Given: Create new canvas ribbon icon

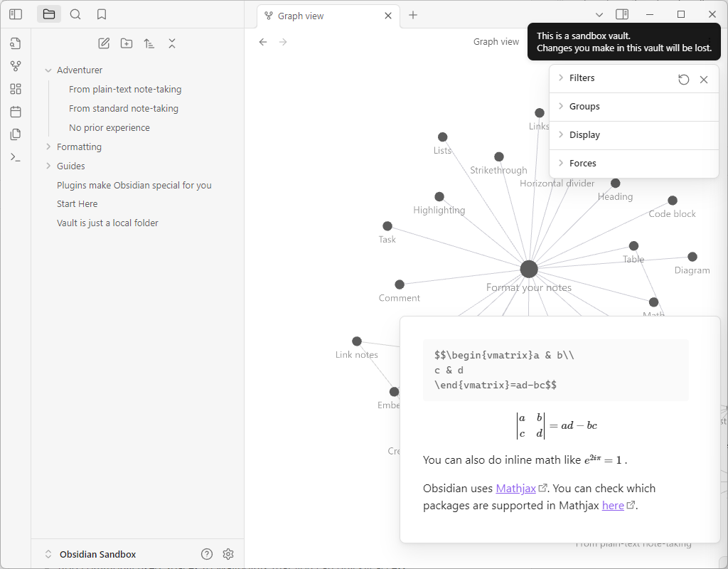Looking at the screenshot, I should click(16, 89).
